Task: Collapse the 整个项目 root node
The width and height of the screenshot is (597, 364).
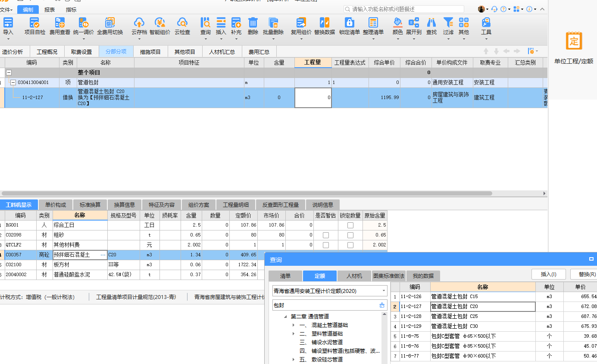Action: point(9,73)
